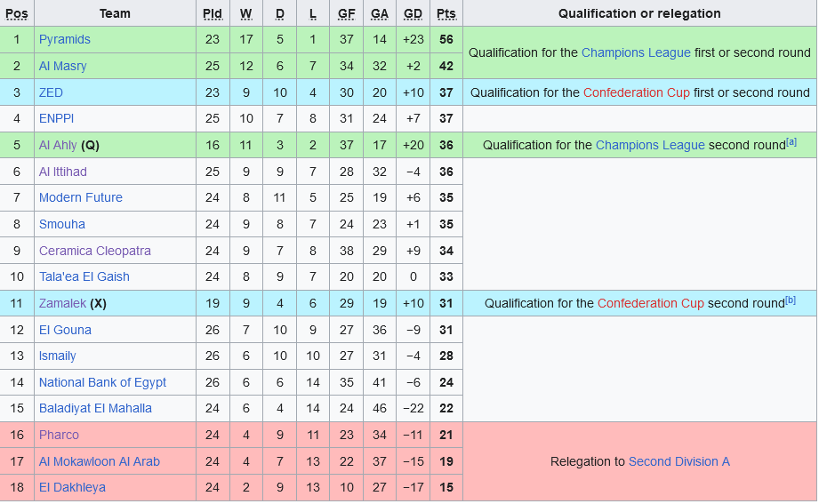Click the Ceramica Cleopatra link

pyautogui.click(x=94, y=252)
